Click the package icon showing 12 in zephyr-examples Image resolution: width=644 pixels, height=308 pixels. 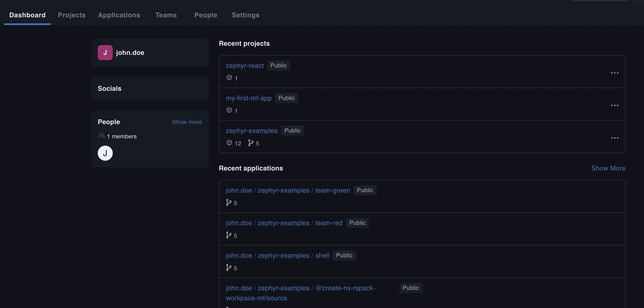(229, 143)
